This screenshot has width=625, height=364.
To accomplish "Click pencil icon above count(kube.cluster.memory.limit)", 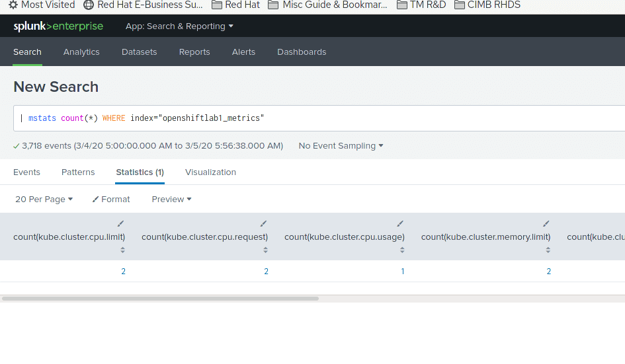I will coord(546,224).
